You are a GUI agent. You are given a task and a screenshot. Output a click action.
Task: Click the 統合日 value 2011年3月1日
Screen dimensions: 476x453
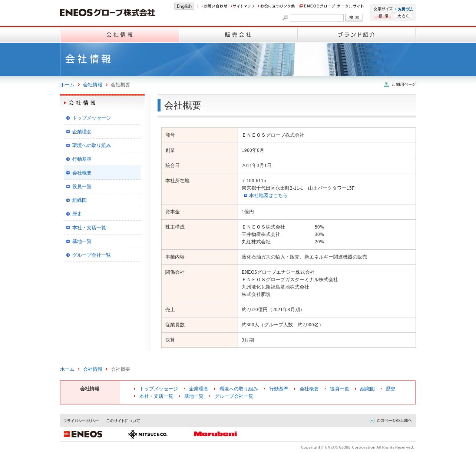(x=257, y=166)
